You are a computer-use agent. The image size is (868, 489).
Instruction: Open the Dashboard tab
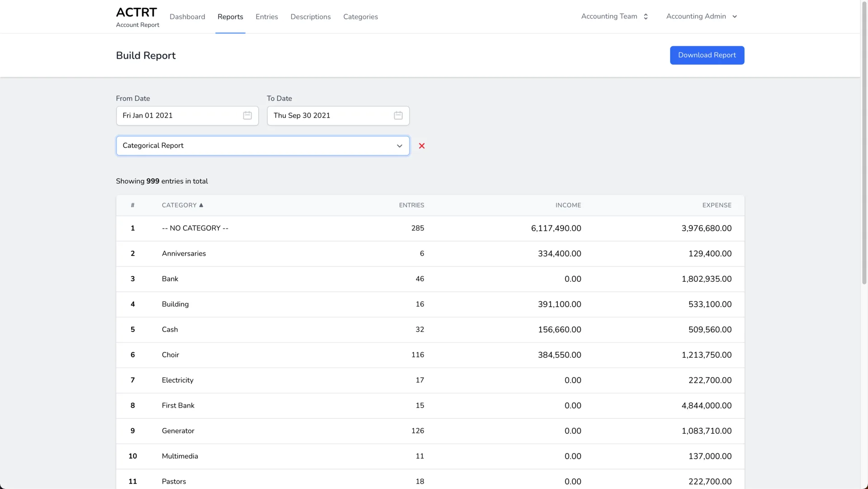[187, 17]
